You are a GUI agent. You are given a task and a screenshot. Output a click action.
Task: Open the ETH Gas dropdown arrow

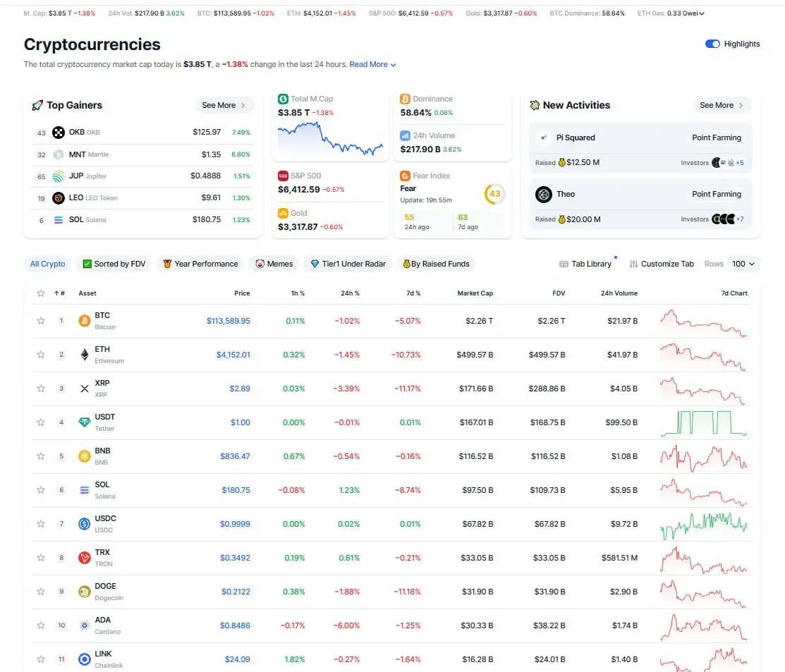tap(701, 13)
